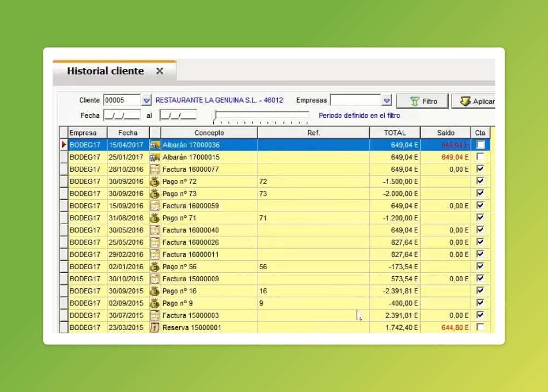Viewport: 548px width, 392px height.
Task: Sort by the Fecha column header
Action: point(128,133)
